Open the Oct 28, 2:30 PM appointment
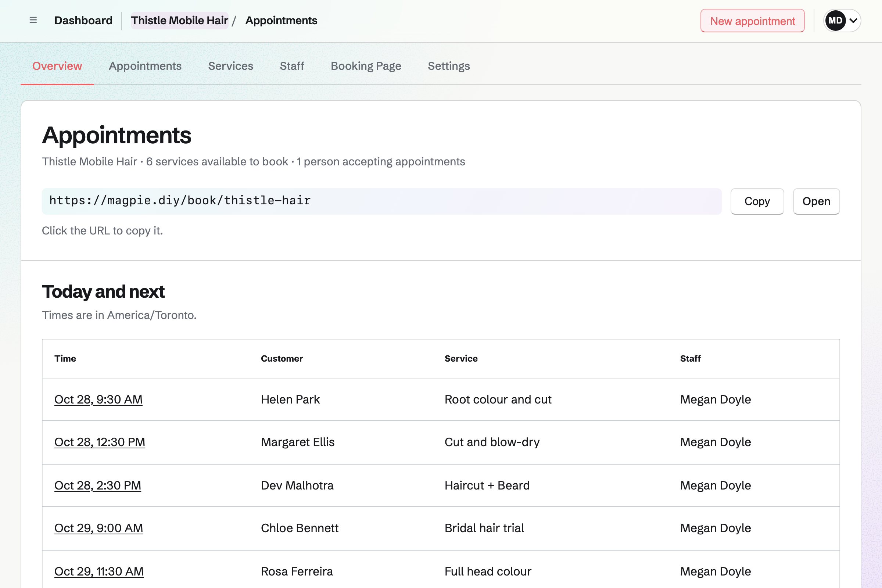882x588 pixels. 97,485
